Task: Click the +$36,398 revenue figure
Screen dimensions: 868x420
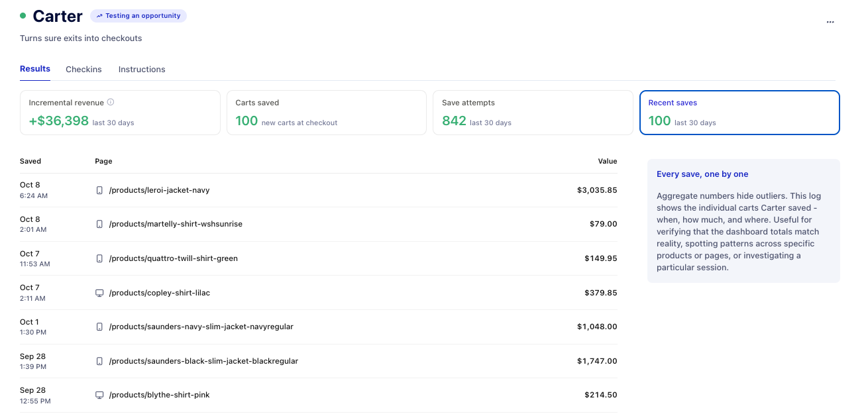Action: pos(59,121)
